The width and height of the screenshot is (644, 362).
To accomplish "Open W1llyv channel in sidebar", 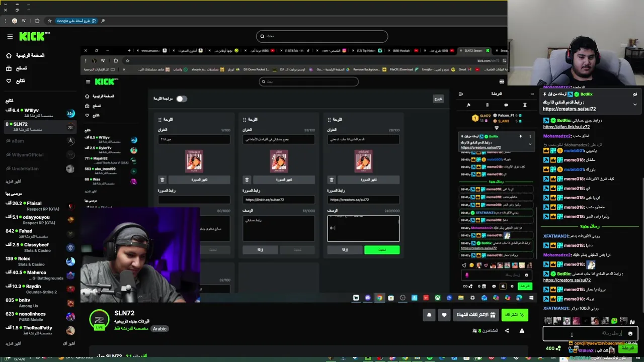I will (x=39, y=113).
